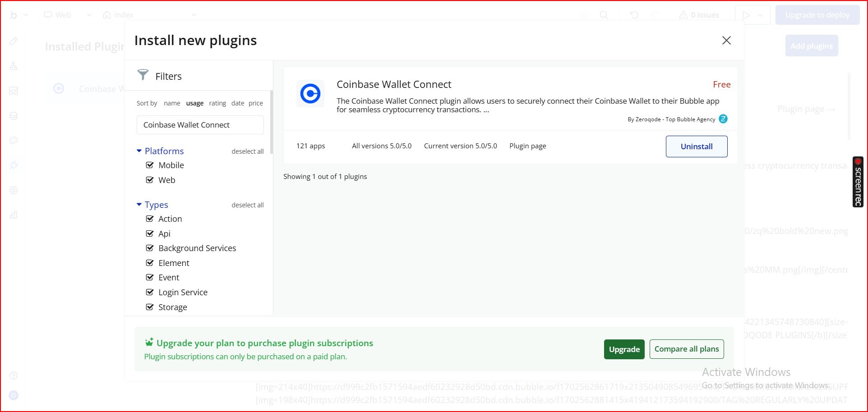Screen dimensions: 868x412
Task: Close the Install new plugins dialog
Action: pos(726,41)
